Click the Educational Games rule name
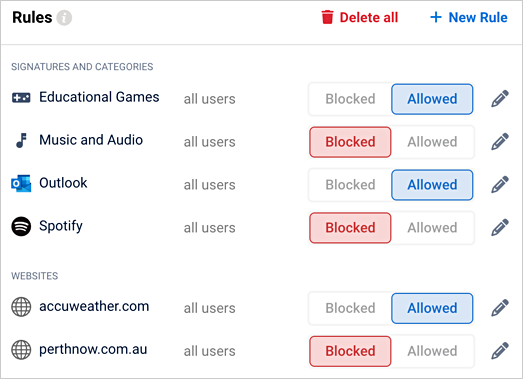 (99, 97)
